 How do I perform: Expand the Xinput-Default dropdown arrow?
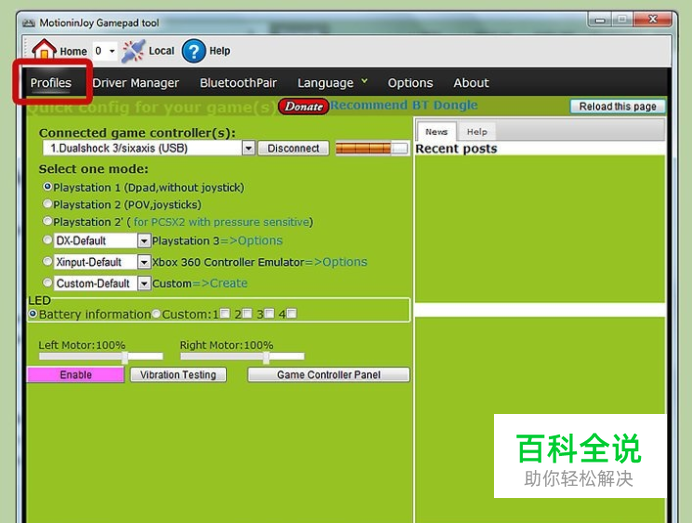click(x=144, y=262)
